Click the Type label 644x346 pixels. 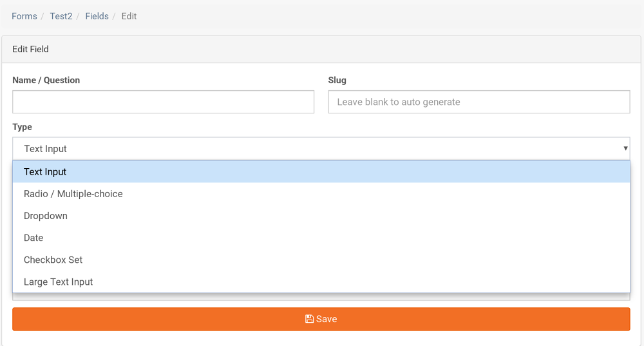click(22, 127)
